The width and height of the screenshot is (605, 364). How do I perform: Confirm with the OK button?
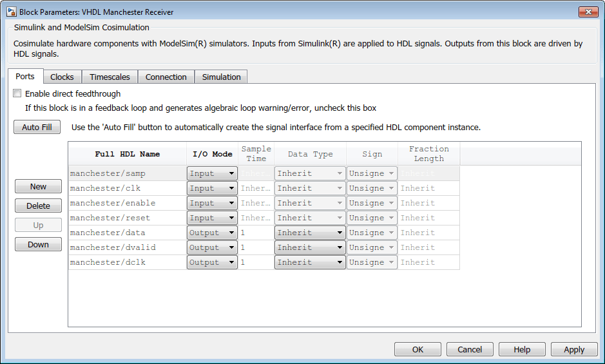418,349
